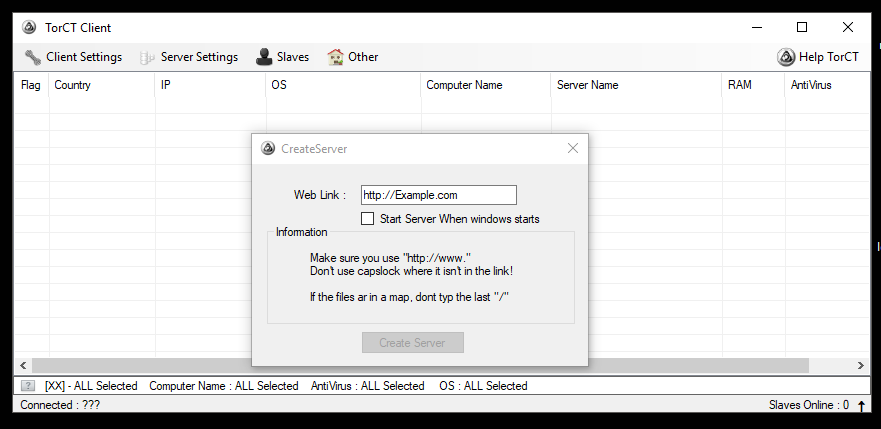Click '[XX] - ALL Selected' filter text

[x=91, y=386]
